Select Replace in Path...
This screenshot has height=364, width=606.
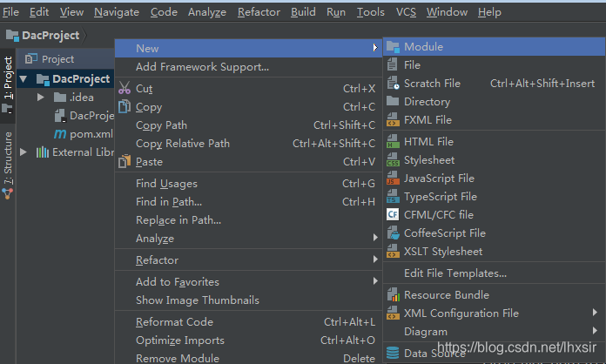[x=248, y=220]
